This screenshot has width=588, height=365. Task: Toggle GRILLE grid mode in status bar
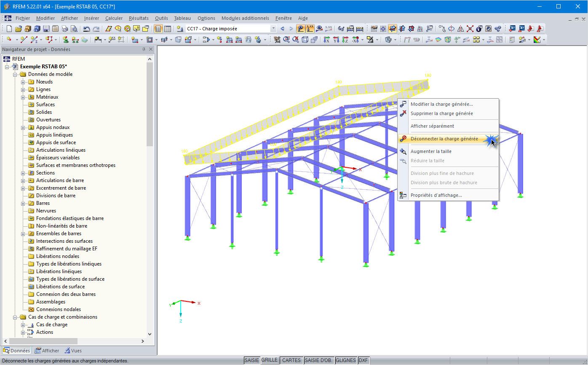click(x=270, y=360)
